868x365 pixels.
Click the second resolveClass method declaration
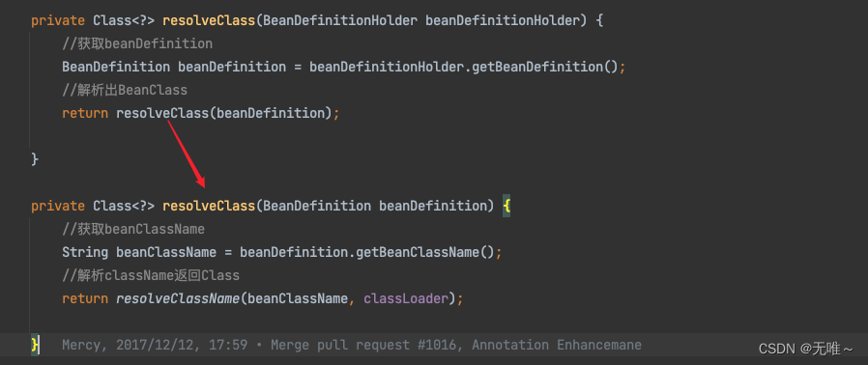pyautogui.click(x=209, y=206)
